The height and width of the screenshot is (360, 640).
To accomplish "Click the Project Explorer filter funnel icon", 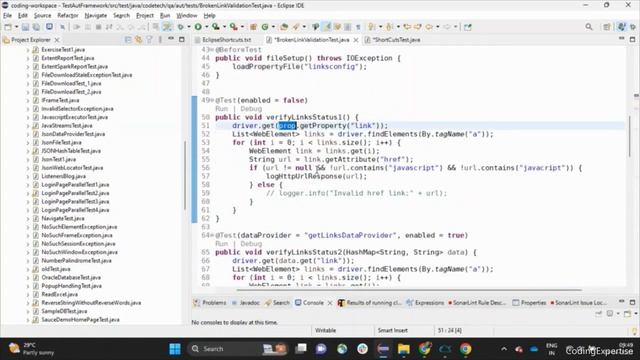I will (x=149, y=40).
